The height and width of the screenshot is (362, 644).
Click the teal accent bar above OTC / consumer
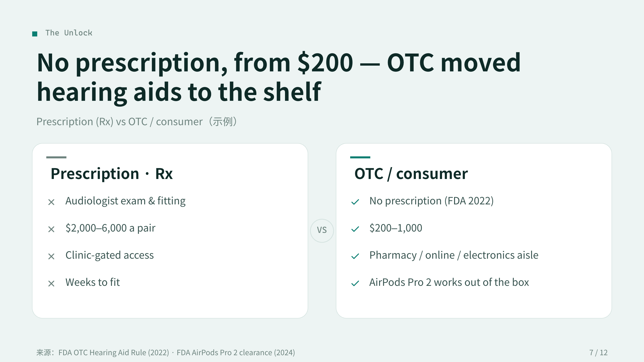click(x=360, y=157)
